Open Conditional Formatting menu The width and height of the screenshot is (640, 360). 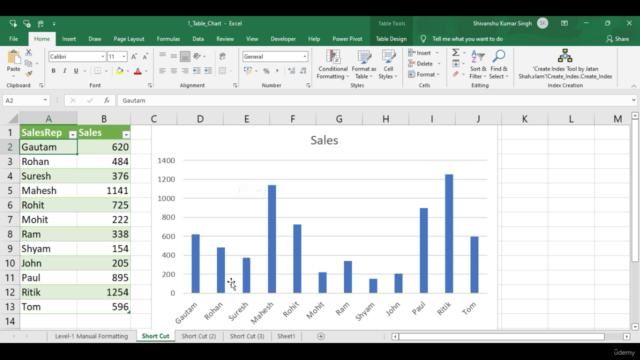pyautogui.click(x=333, y=64)
